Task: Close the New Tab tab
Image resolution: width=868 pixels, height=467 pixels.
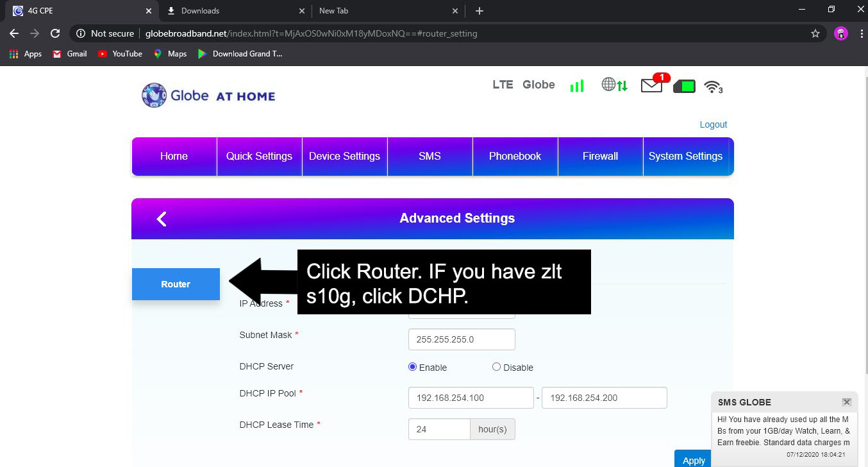Action: point(455,11)
